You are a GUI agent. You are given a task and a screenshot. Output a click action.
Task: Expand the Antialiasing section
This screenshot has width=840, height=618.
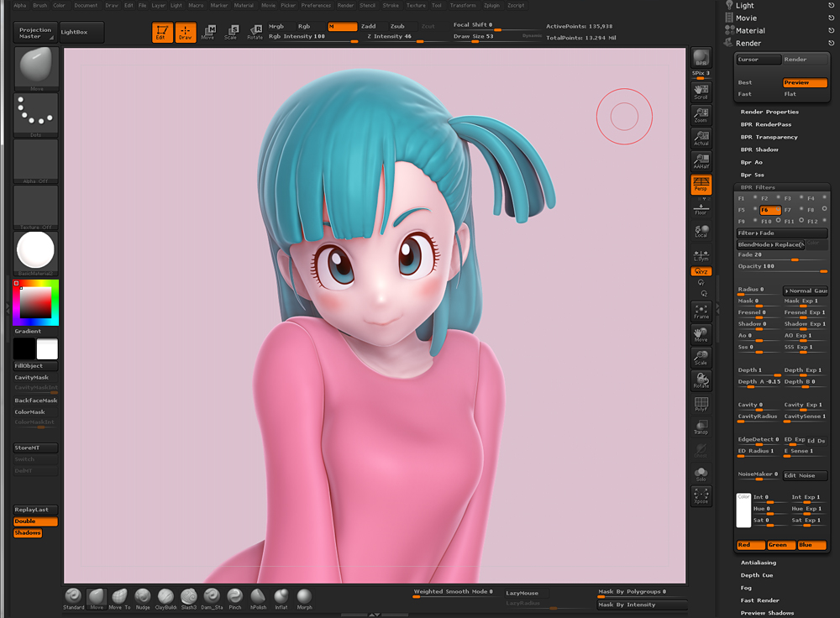tap(758, 563)
